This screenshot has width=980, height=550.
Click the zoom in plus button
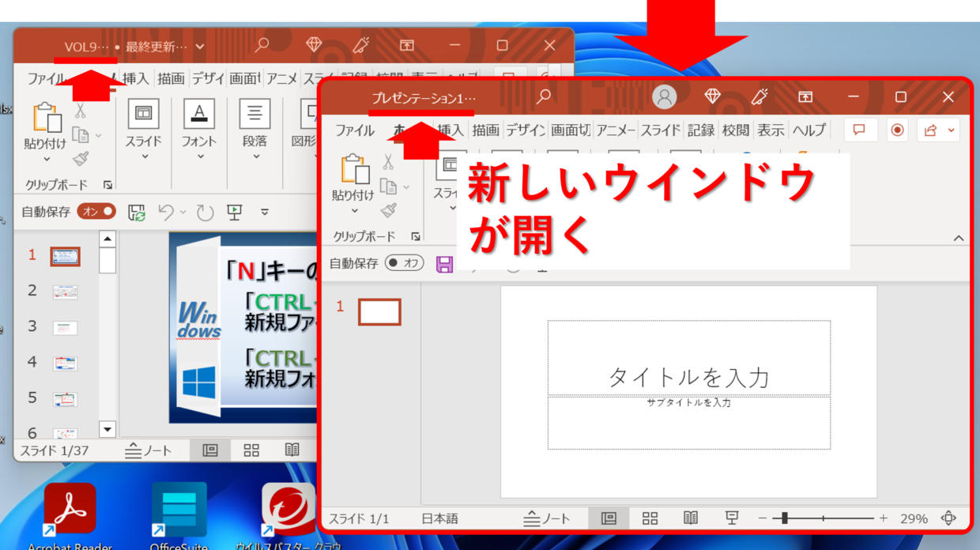[883, 518]
